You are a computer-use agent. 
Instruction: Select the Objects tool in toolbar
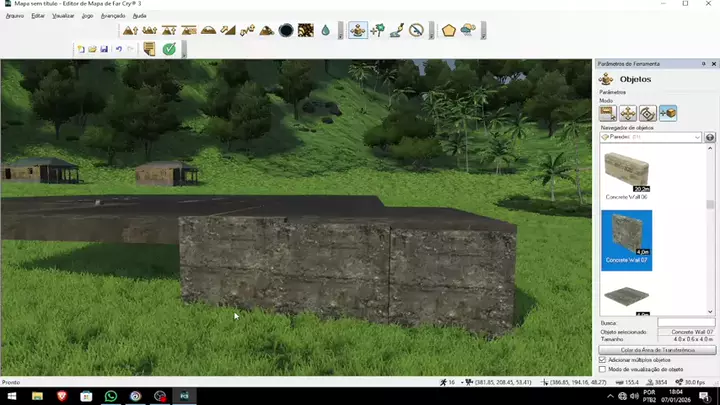tap(357, 31)
